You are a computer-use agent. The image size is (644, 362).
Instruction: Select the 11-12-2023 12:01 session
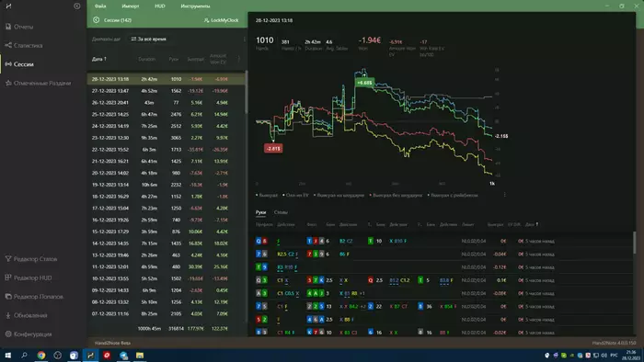tap(166, 266)
